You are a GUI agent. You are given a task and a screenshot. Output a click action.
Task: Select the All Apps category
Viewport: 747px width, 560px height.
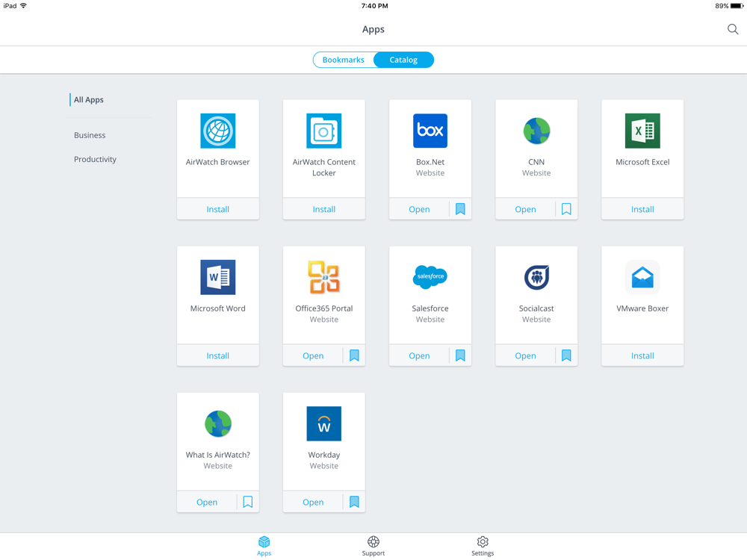89,99
